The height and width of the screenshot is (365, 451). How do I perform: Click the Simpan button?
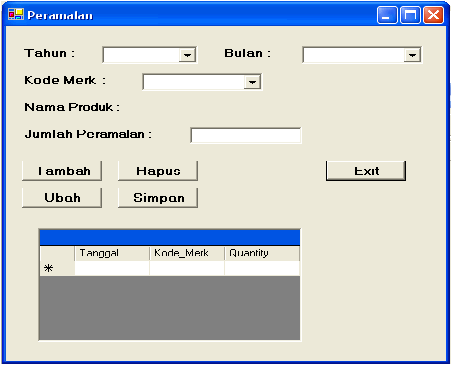158,198
